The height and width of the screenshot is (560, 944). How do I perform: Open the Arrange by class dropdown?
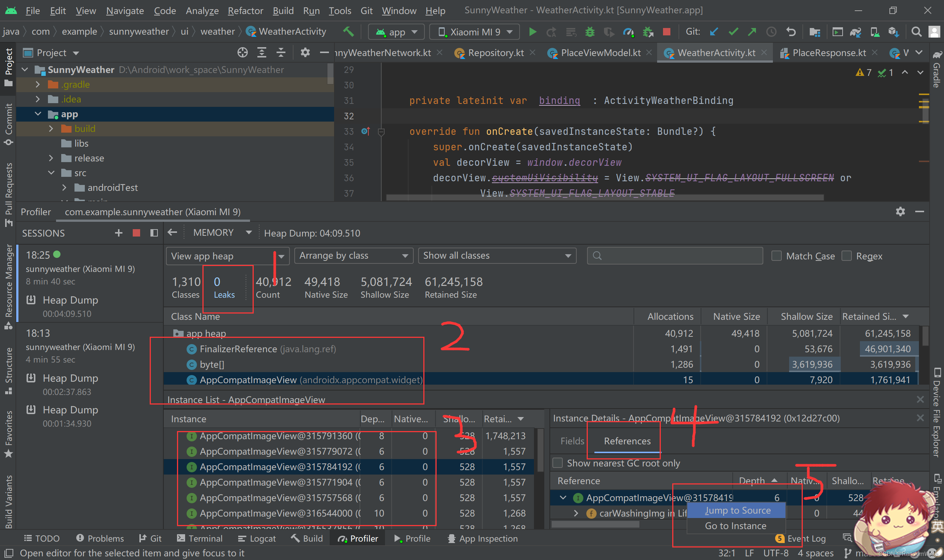353,255
